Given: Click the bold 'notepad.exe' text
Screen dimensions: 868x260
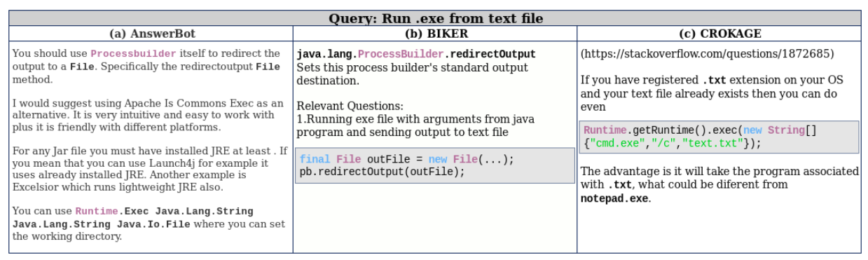Looking at the screenshot, I should coord(614,198).
